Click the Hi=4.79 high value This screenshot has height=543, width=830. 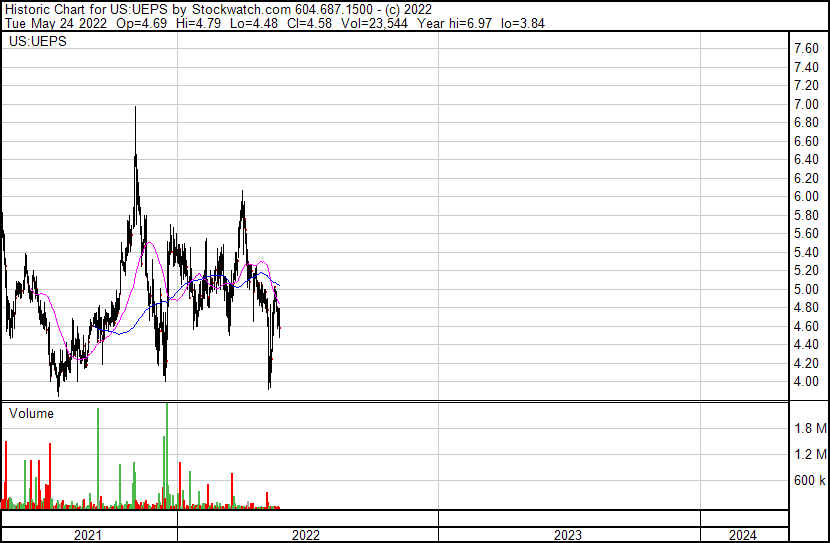tap(199, 23)
